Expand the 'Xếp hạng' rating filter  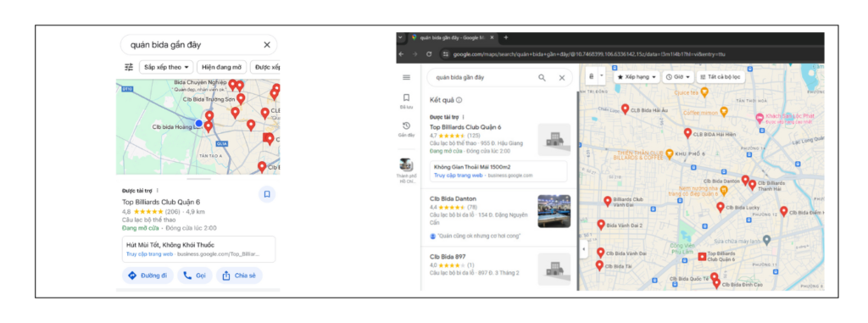point(637,77)
